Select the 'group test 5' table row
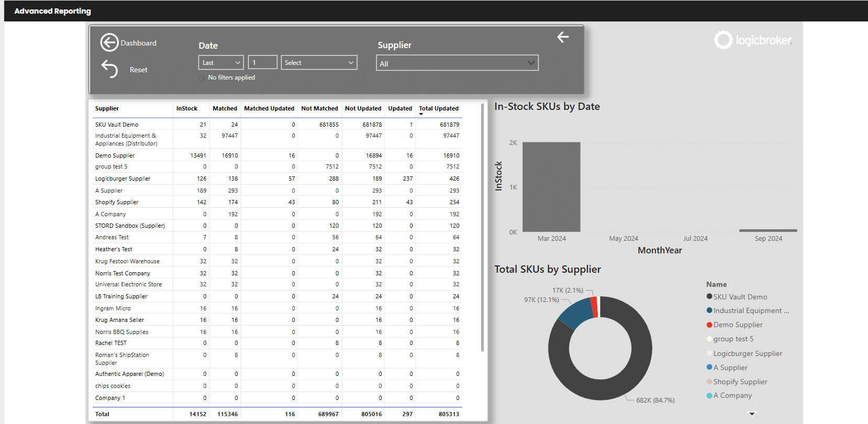Image resolution: width=868 pixels, height=424 pixels. click(x=277, y=166)
